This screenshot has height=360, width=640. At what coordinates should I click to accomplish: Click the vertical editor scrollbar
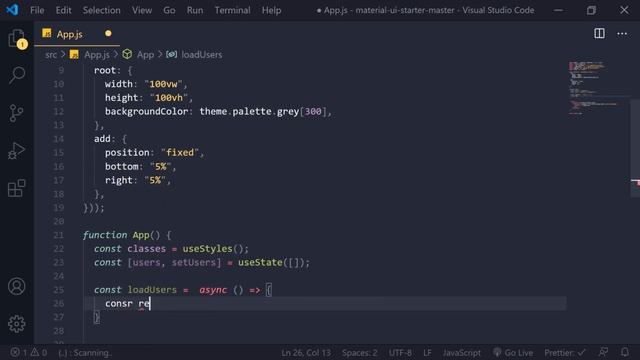[x=635, y=148]
